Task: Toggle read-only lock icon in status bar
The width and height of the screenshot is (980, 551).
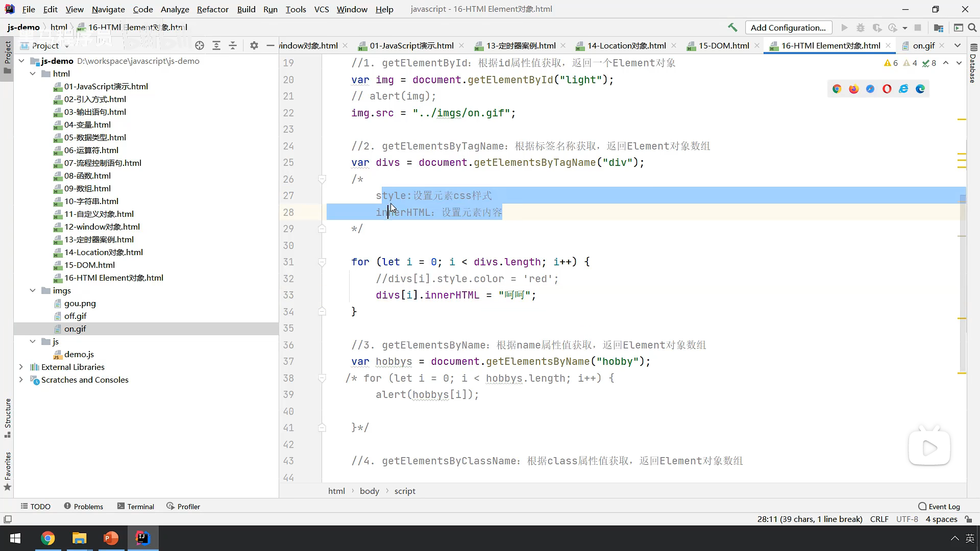Action: click(968, 519)
